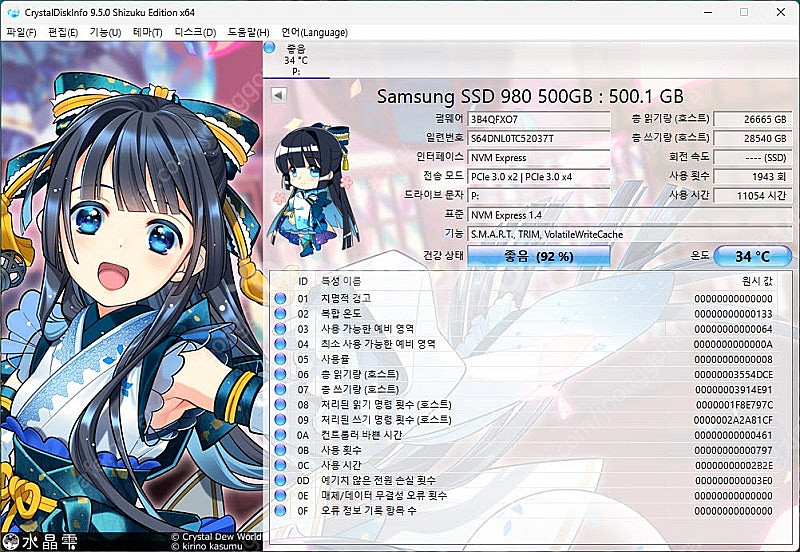Click raw value 0000000000000461
800x552 pixels.
click(x=733, y=435)
